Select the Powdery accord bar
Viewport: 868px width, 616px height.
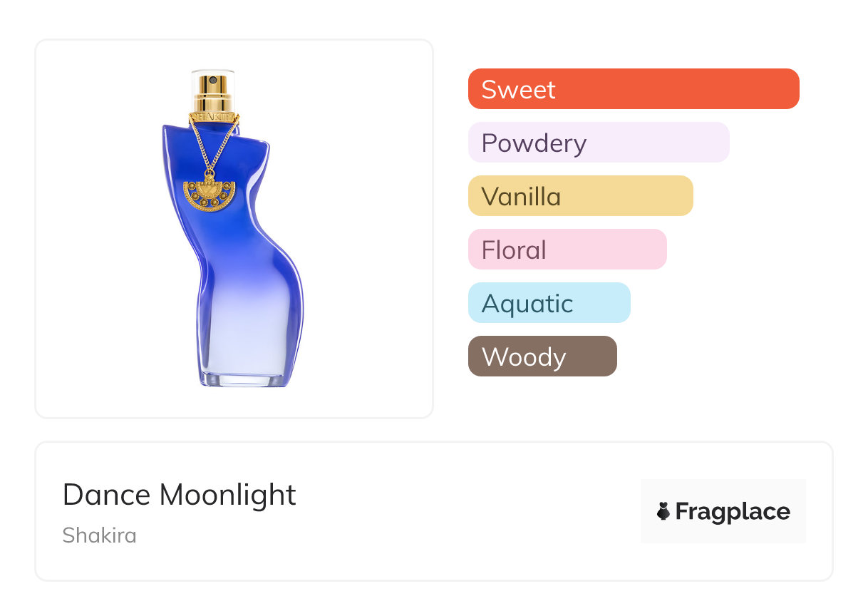[x=599, y=143]
